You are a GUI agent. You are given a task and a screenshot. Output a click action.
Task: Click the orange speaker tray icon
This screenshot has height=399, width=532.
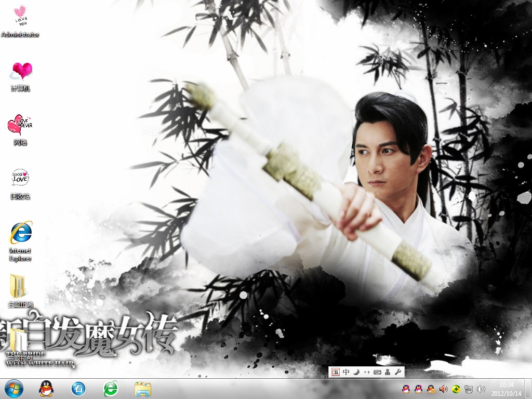(x=443, y=389)
